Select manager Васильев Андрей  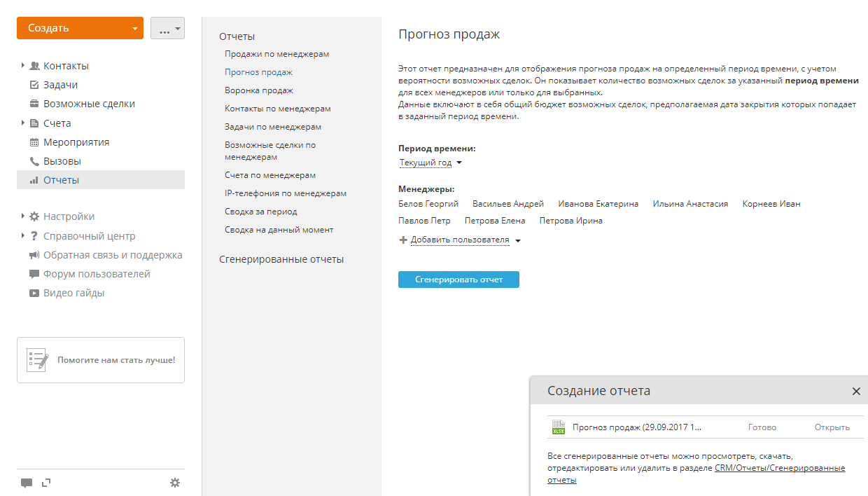pyautogui.click(x=508, y=204)
